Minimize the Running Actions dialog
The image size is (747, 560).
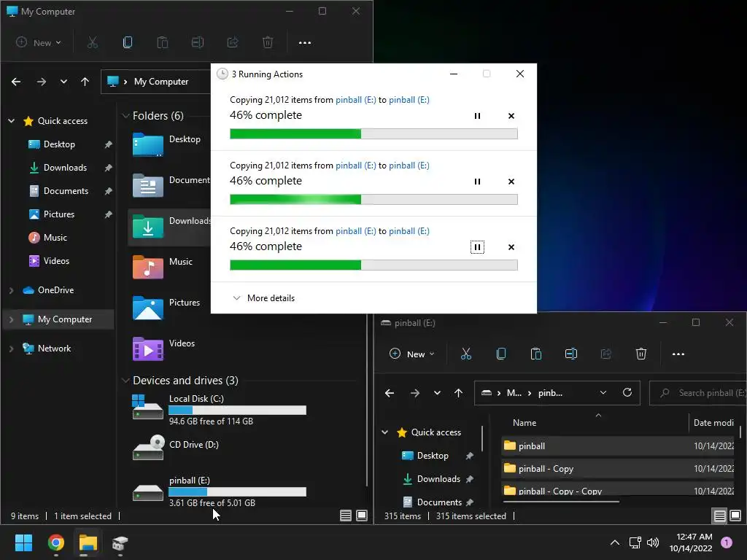coord(454,74)
